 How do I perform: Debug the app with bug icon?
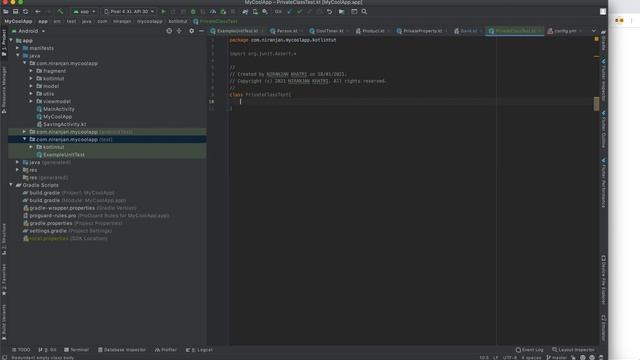193,12
